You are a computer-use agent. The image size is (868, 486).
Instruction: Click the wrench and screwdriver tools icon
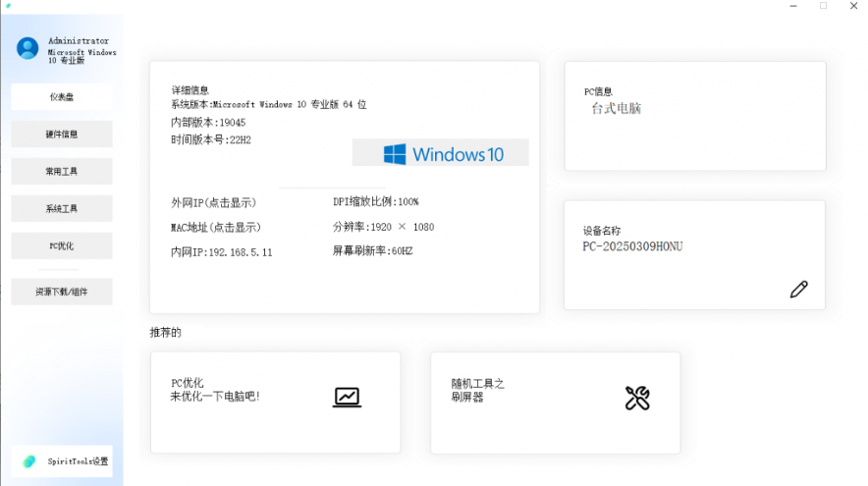pos(637,398)
